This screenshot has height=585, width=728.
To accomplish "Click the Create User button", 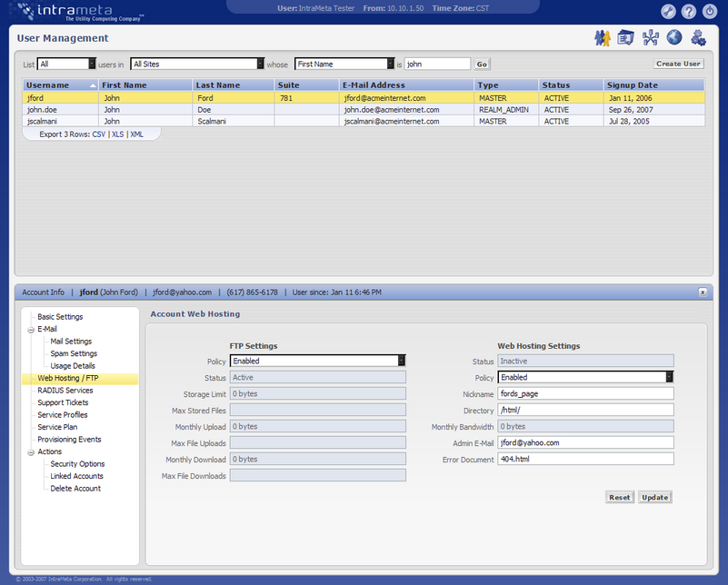I will [678, 64].
